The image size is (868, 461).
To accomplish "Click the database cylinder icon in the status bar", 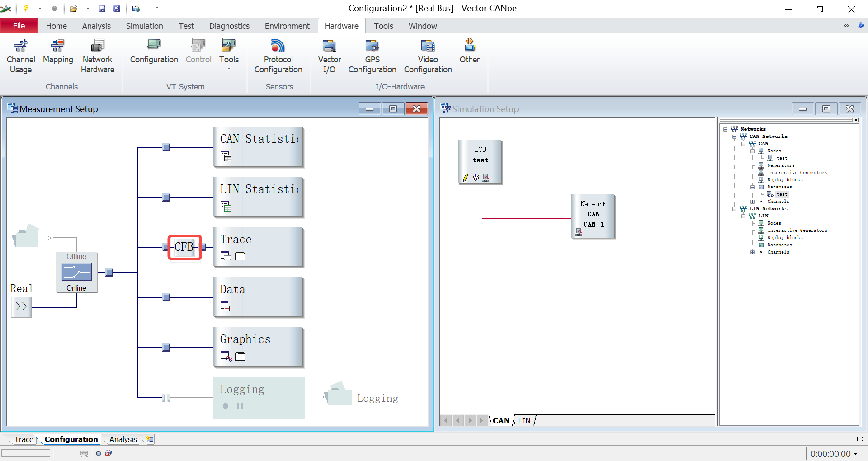I will pos(99,453).
